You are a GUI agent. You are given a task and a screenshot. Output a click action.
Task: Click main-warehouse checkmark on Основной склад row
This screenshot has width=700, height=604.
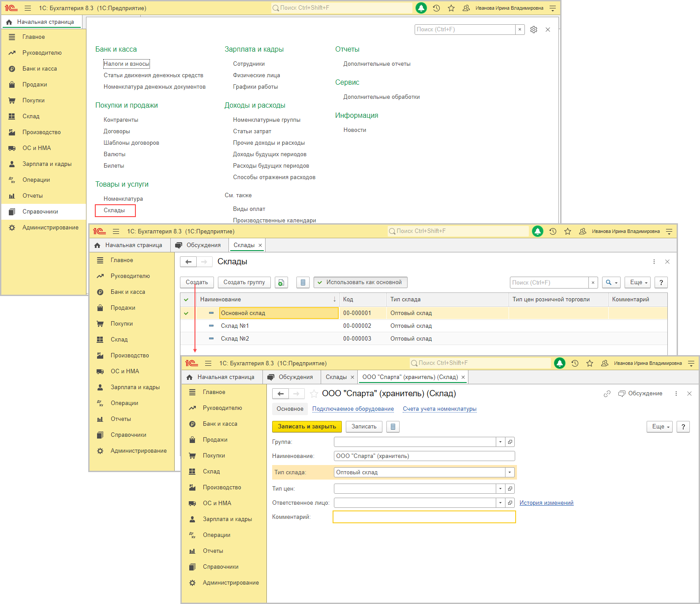tap(186, 313)
